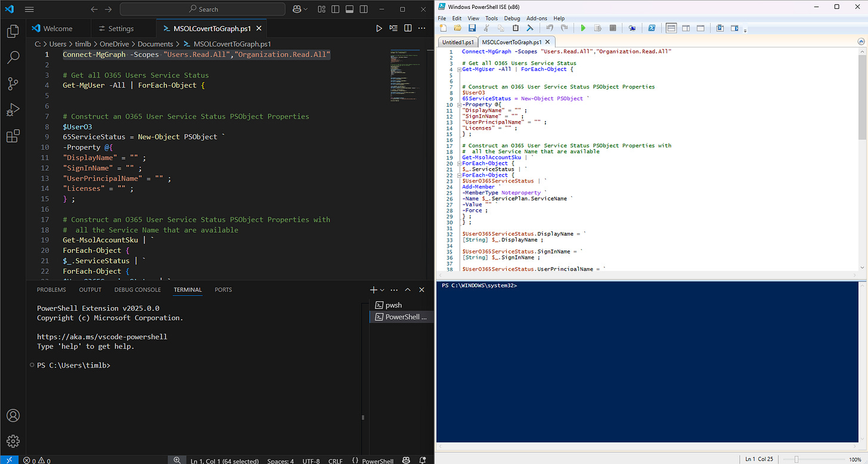Screen dimensions: 868x464
Task: Open the VS Code Search view in activity bar
Action: pos(13,58)
